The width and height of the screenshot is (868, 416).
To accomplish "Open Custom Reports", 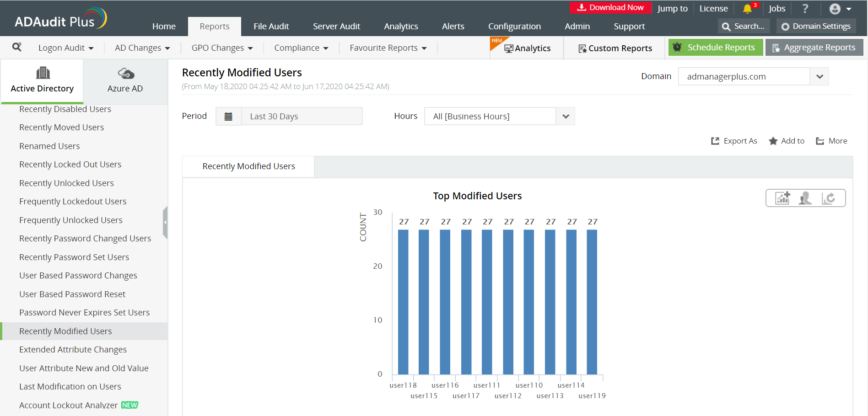I will click(x=615, y=48).
